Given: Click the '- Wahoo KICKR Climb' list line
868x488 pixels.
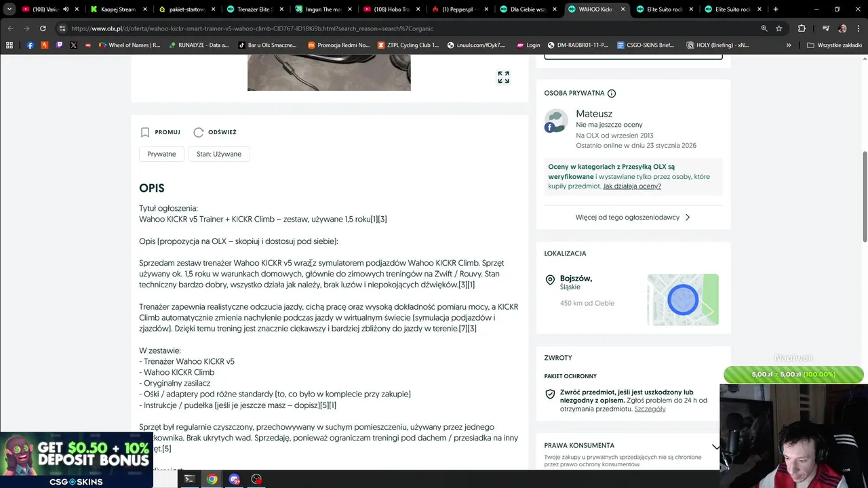Looking at the screenshot, I should (x=177, y=372).
